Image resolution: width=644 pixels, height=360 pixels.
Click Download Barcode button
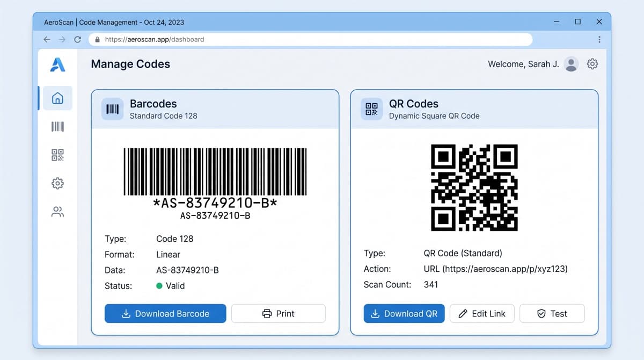click(165, 314)
